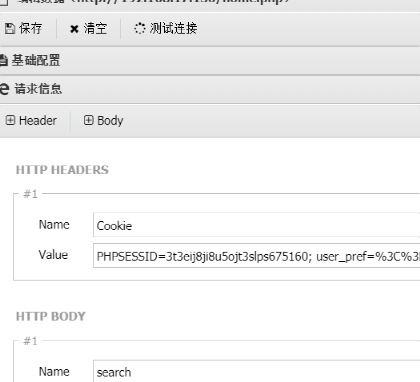The image size is (420, 382).
Task: Click the X icon beside 清空
Action: [x=74, y=29]
